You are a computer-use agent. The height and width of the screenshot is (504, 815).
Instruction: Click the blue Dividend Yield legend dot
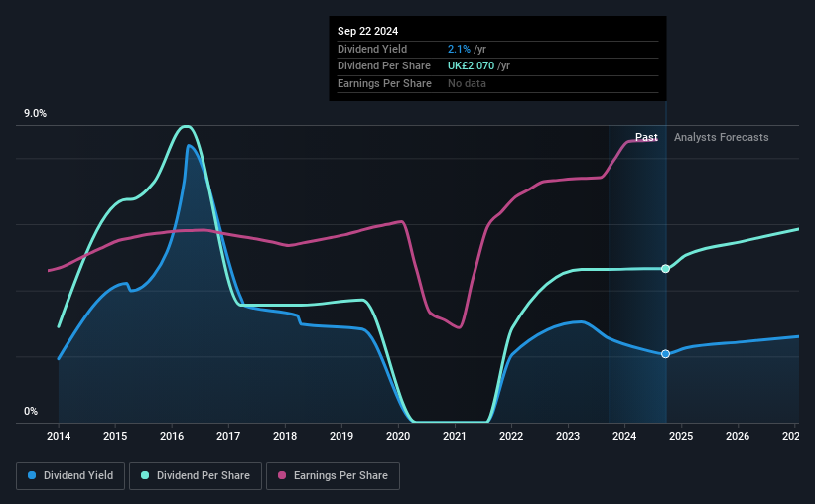[32, 475]
